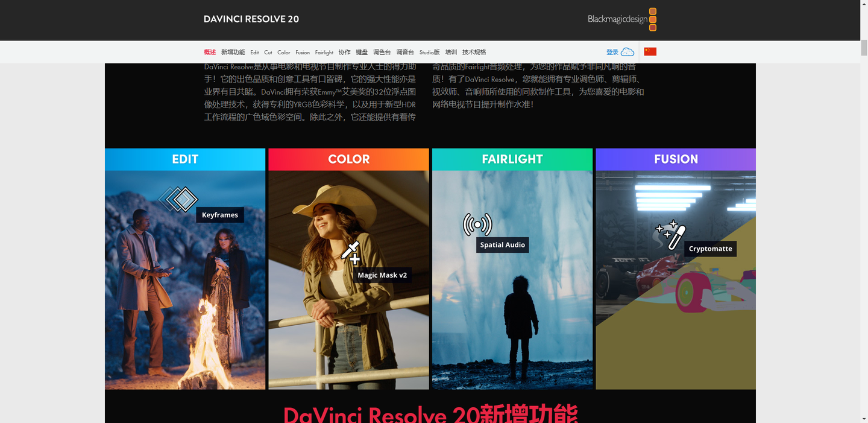
Task: Go to the Cut nav item
Action: [268, 52]
